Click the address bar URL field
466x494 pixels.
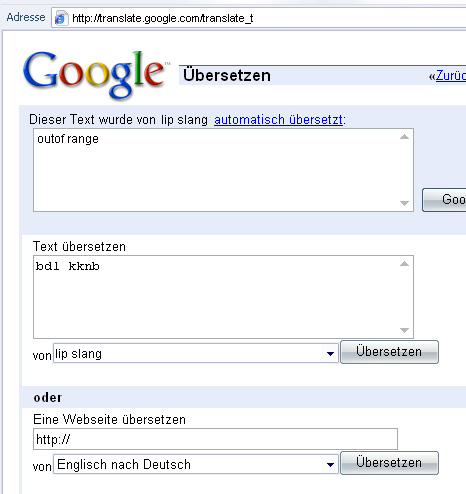259,18
